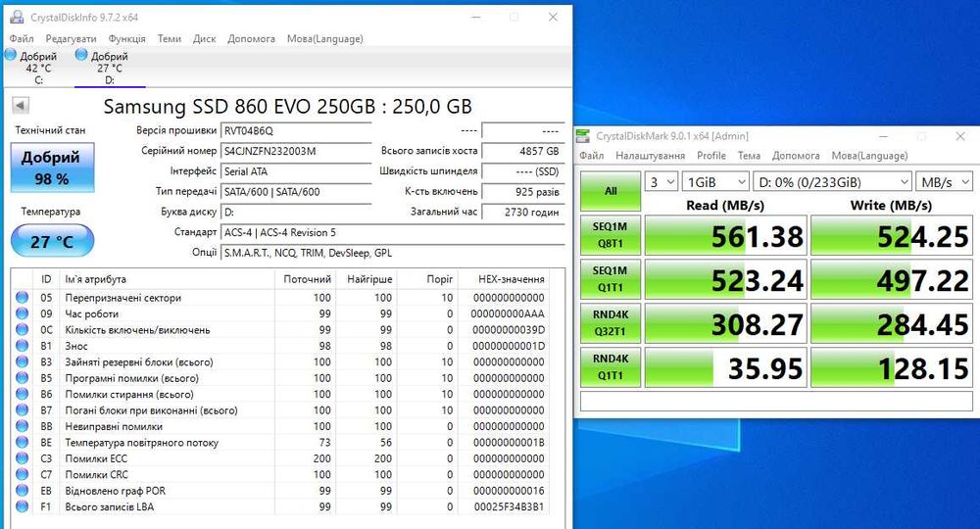
Task: Click the power-on count 925 разів field
Action: pyautogui.click(x=522, y=192)
